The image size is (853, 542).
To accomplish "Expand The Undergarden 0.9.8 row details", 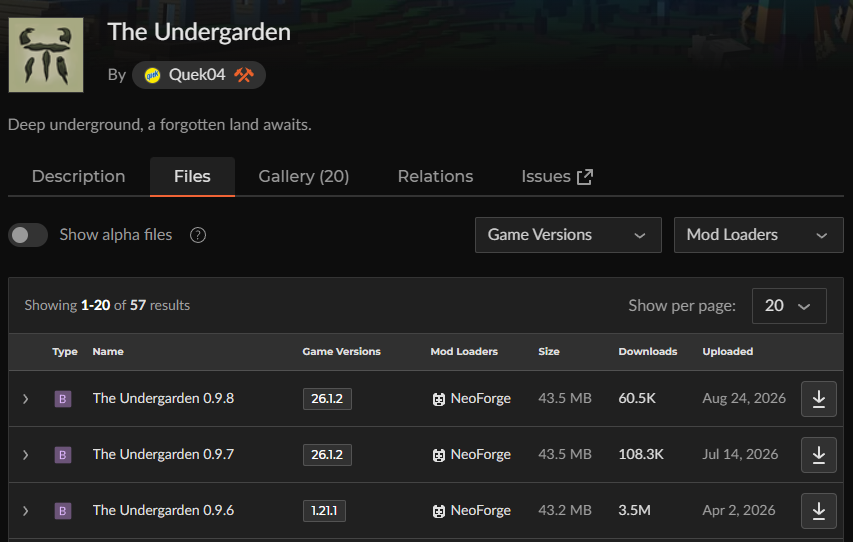I will tap(26, 399).
